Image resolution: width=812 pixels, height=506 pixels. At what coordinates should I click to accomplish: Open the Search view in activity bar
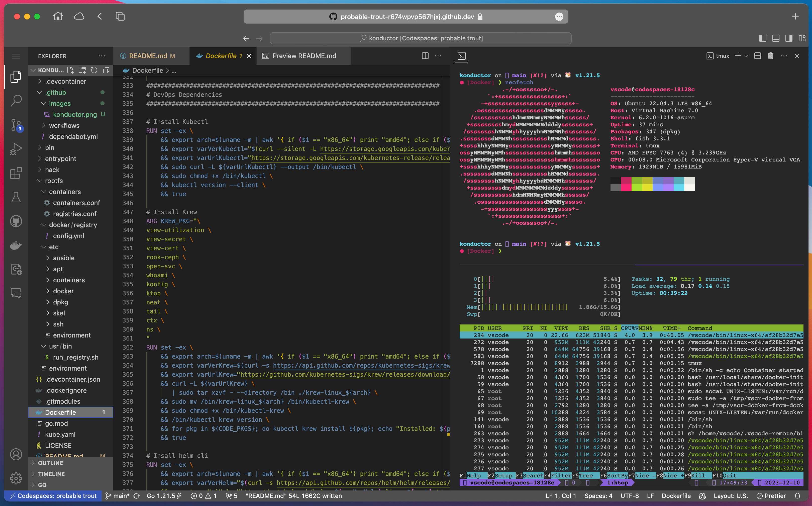(x=16, y=100)
